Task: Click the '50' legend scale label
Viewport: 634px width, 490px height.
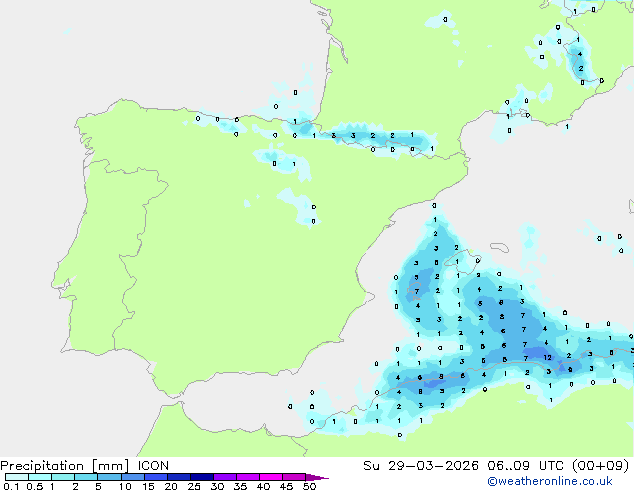Action: (309, 486)
